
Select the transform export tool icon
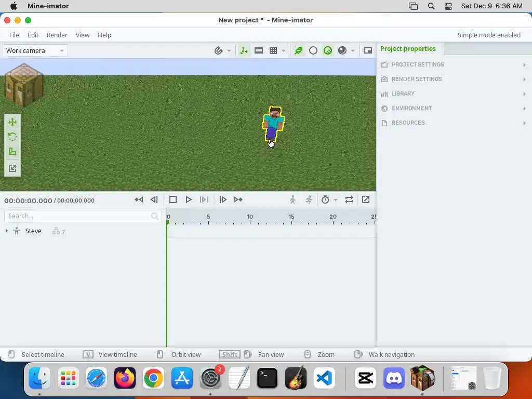click(12, 168)
